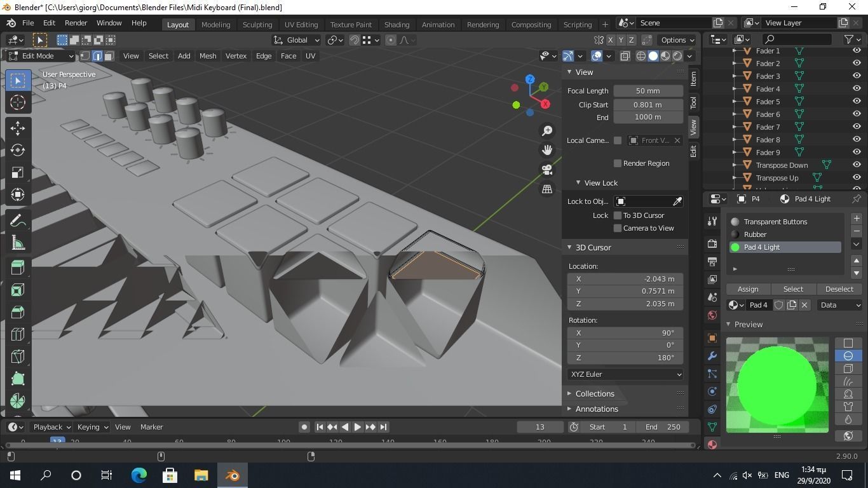
Task: Toggle the camera view icon
Action: click(547, 170)
